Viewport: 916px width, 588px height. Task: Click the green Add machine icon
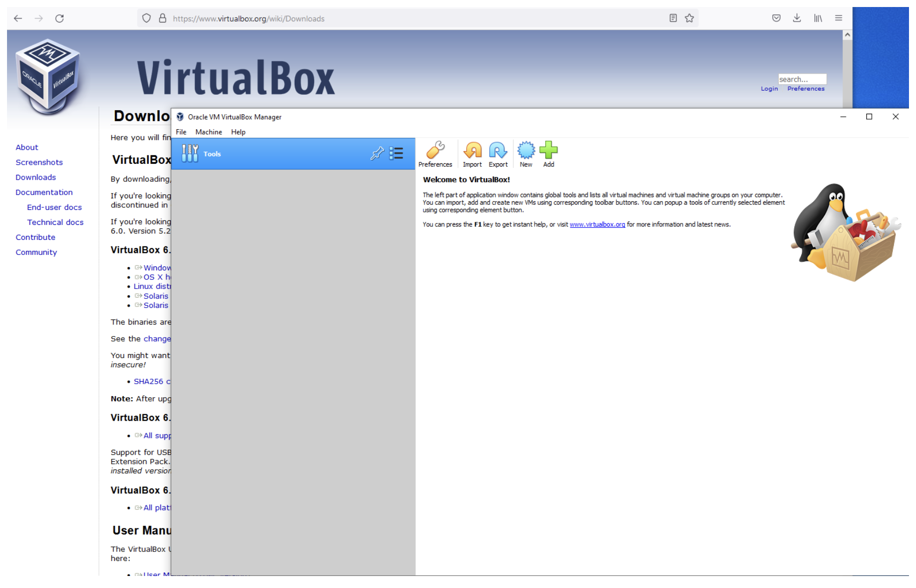coord(548,153)
